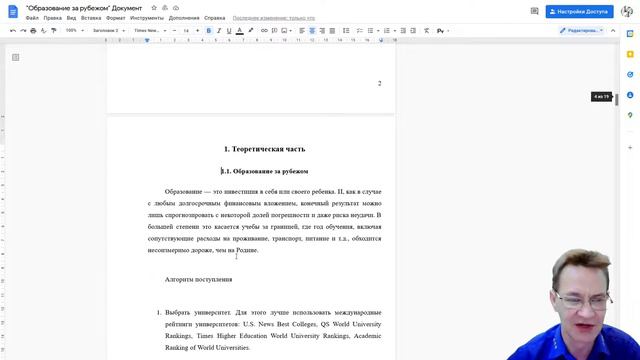Click the move-to-folder icon beside the title
Viewport: 640px width, 360px height.
click(165, 8)
